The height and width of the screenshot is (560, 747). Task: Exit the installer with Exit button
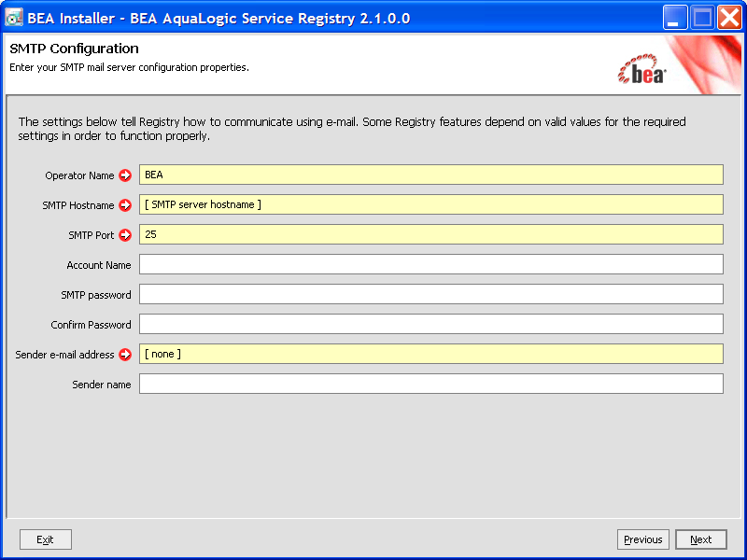click(x=46, y=539)
